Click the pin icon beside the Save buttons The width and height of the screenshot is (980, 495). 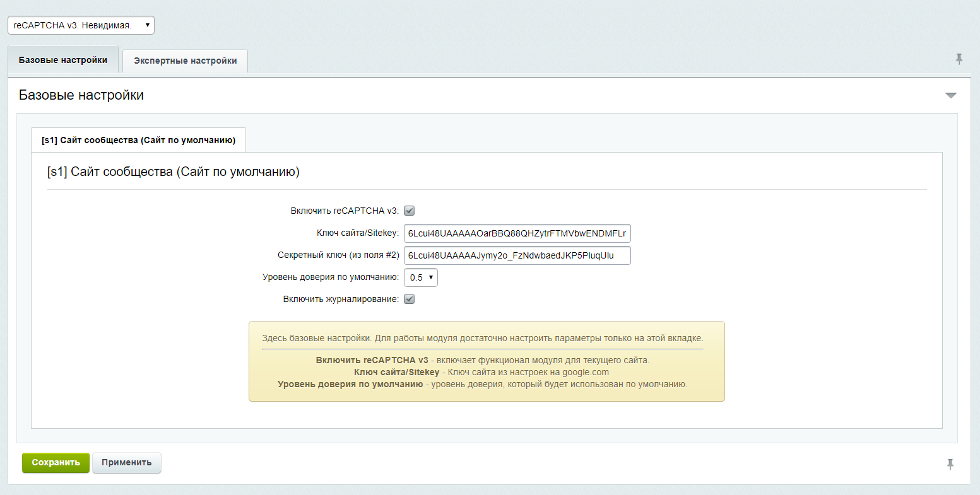coord(950,465)
